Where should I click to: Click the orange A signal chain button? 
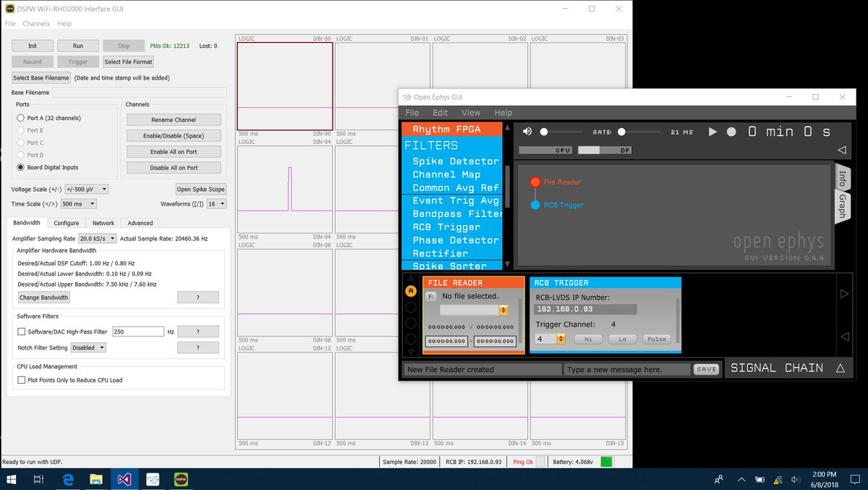[411, 291]
